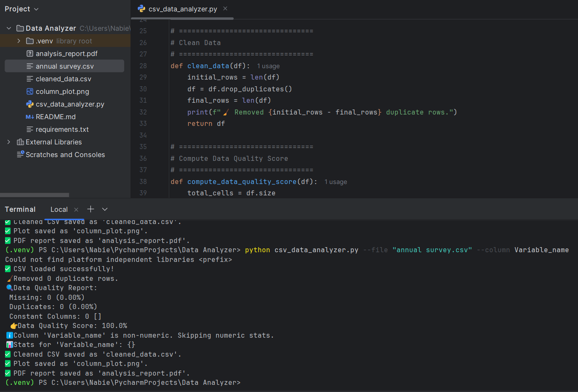Click 'Missing: 0 (0.00%)' terminal line

pos(47,297)
